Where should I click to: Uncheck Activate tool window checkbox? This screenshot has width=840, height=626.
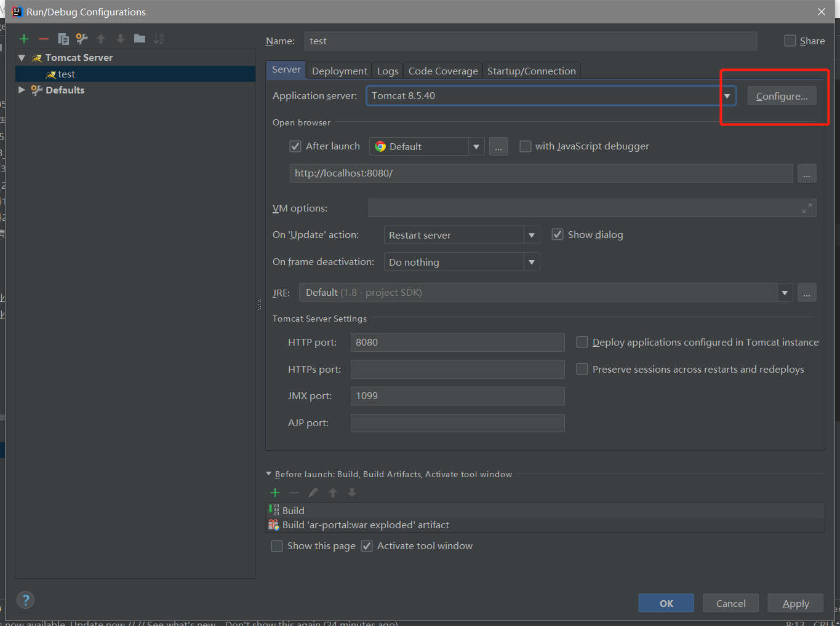pos(367,546)
